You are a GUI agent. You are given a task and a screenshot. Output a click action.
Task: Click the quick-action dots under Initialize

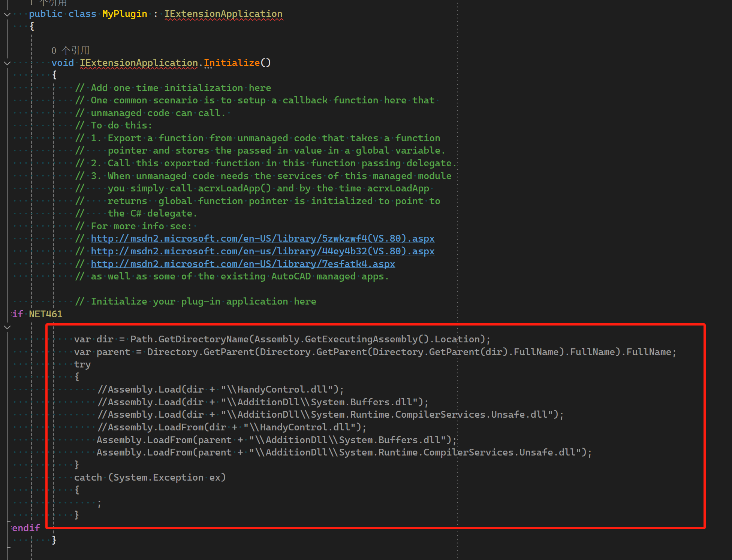(208, 68)
